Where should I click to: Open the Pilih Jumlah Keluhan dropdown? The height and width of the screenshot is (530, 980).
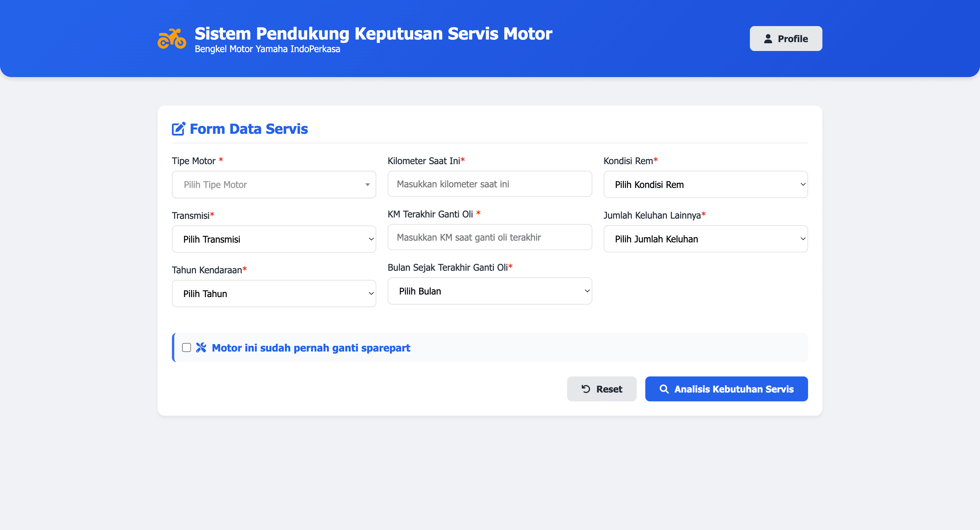[x=705, y=239]
